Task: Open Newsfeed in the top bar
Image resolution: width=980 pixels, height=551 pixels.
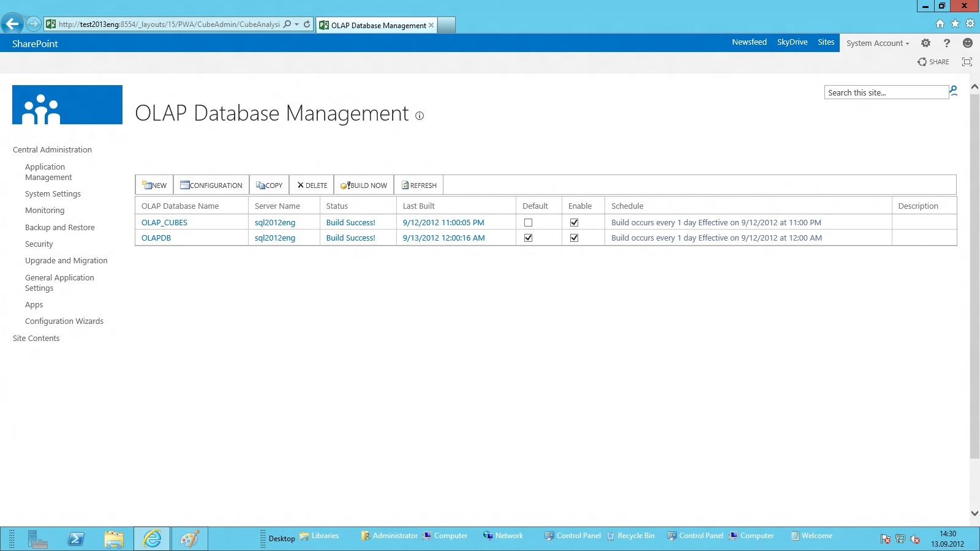Action: point(749,42)
